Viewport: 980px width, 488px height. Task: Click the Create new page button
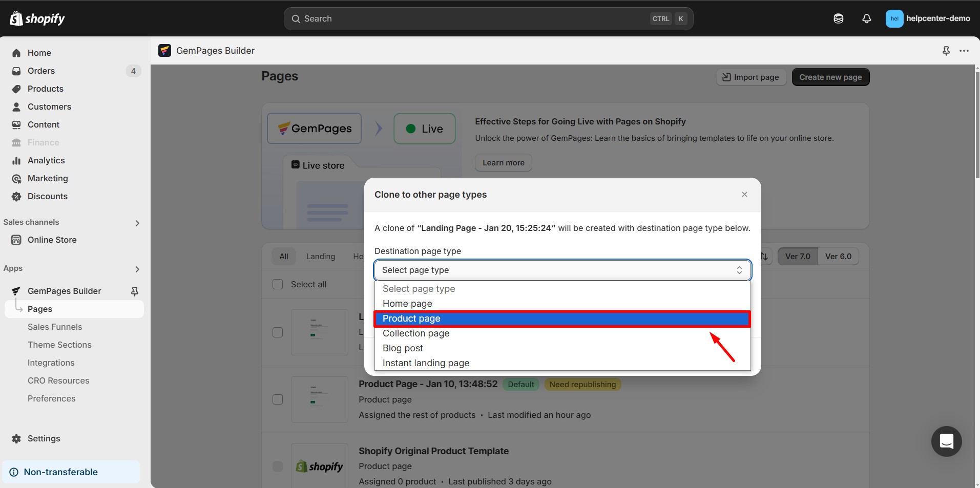click(x=830, y=77)
